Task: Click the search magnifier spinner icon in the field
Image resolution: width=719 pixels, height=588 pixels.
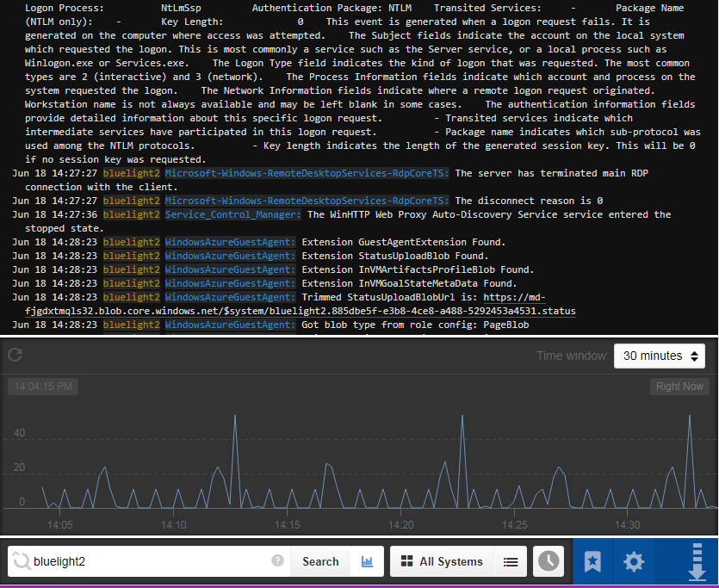Action: pyautogui.click(x=21, y=560)
